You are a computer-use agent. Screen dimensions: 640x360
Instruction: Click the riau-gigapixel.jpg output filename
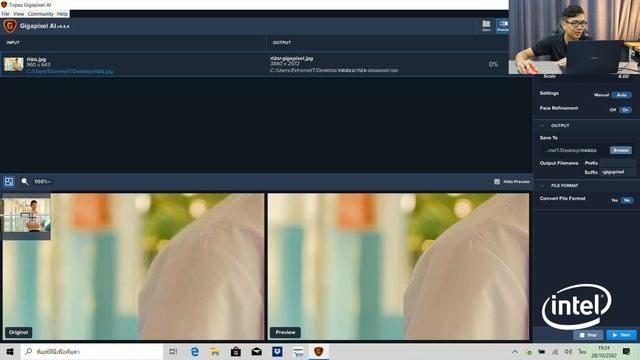291,58
